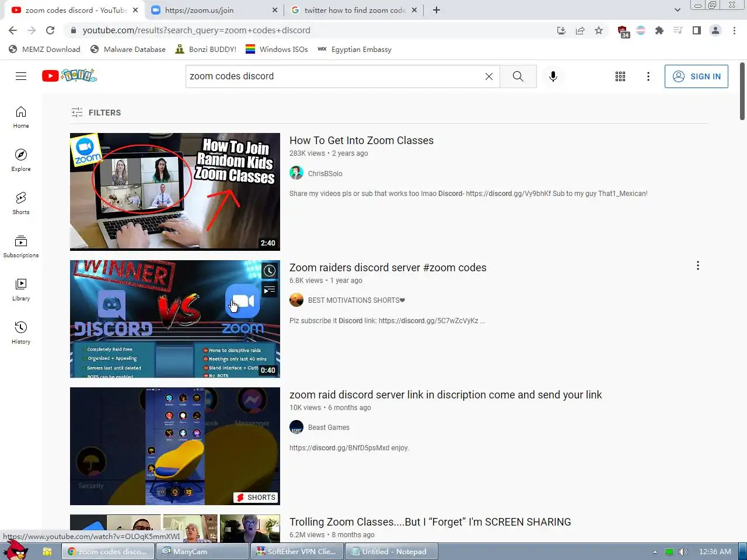Open MEMZ Download bookmark
Viewport: 747px width, 560px height.
click(44, 50)
